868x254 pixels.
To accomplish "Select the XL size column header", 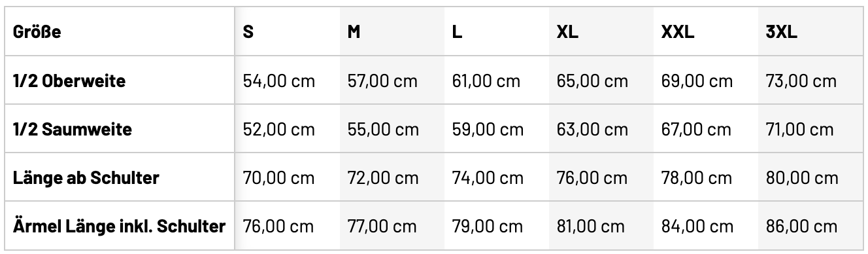I will click(567, 32).
